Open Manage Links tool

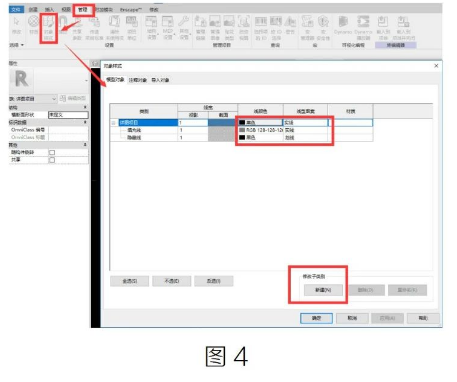pyautogui.click(x=200, y=28)
